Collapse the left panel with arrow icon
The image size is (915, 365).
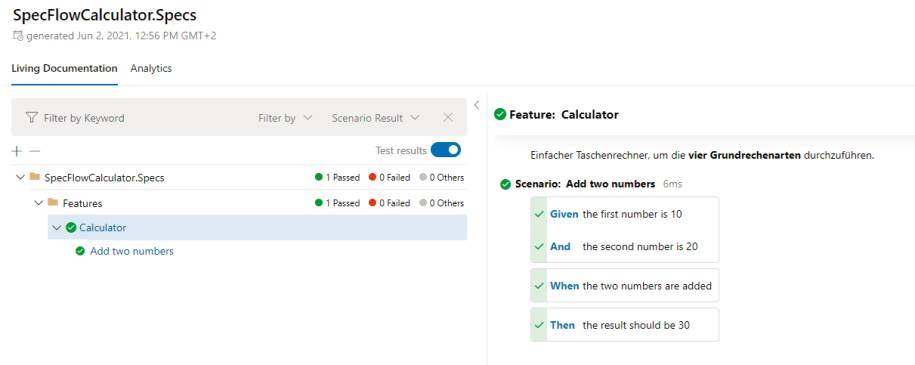(476, 105)
